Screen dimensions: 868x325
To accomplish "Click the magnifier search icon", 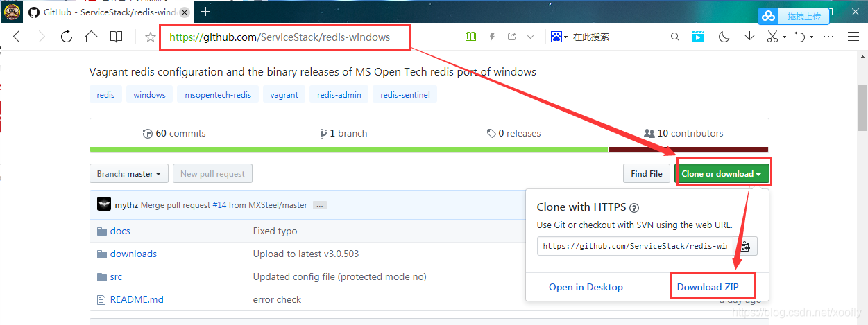I will (675, 37).
